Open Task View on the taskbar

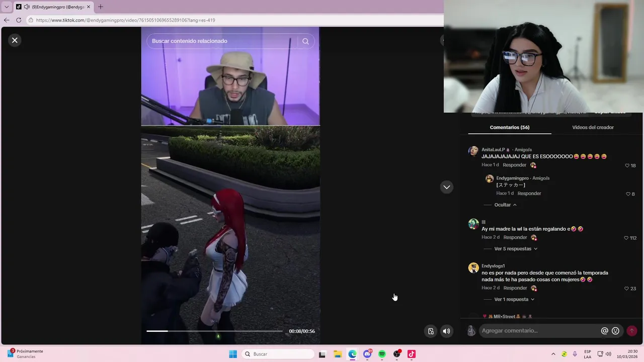coord(322,354)
